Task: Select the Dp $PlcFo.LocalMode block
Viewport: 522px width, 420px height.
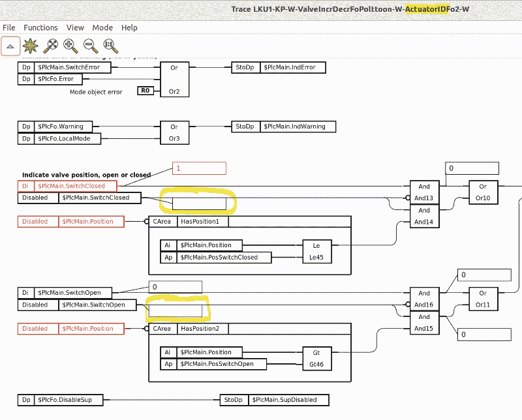Action: (x=59, y=138)
